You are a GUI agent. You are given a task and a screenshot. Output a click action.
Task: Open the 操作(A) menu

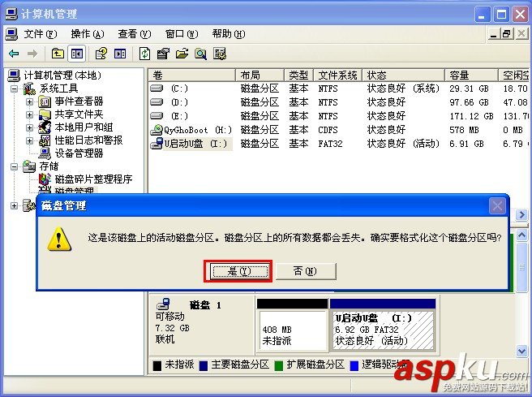pyautogui.click(x=88, y=34)
